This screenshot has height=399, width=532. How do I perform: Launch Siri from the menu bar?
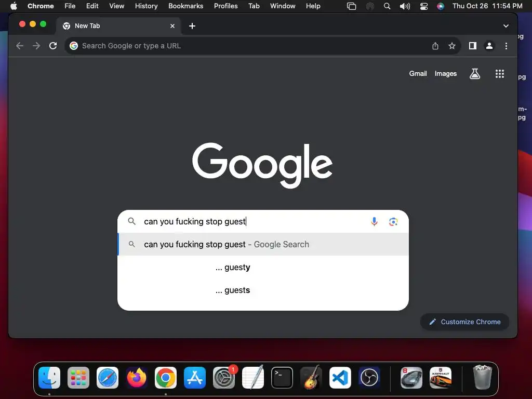click(441, 6)
